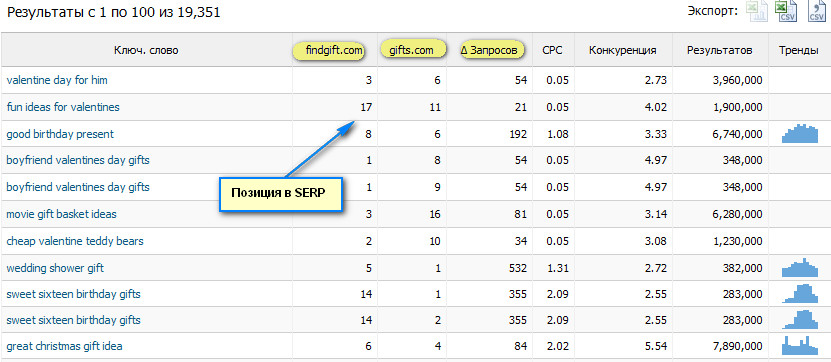Viewport: 831px width, 362px height.
Task: Click the 'Экспорт:' label
Action: coord(713,11)
